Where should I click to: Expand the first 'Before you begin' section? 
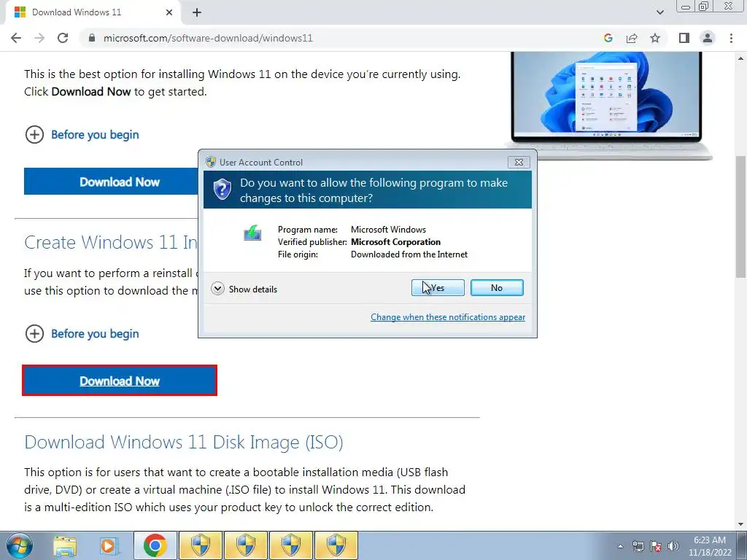(x=82, y=135)
